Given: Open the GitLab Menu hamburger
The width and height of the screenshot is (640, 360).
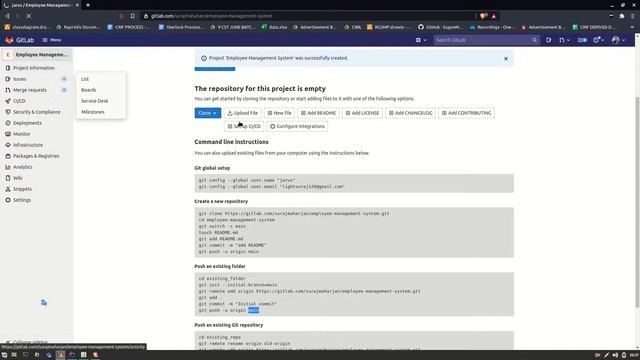Looking at the screenshot, I should 52,40.
